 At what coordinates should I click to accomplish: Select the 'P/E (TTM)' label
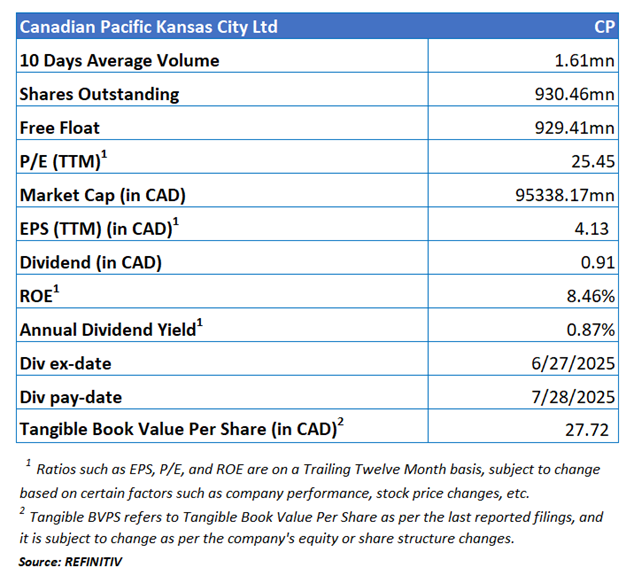(63, 161)
